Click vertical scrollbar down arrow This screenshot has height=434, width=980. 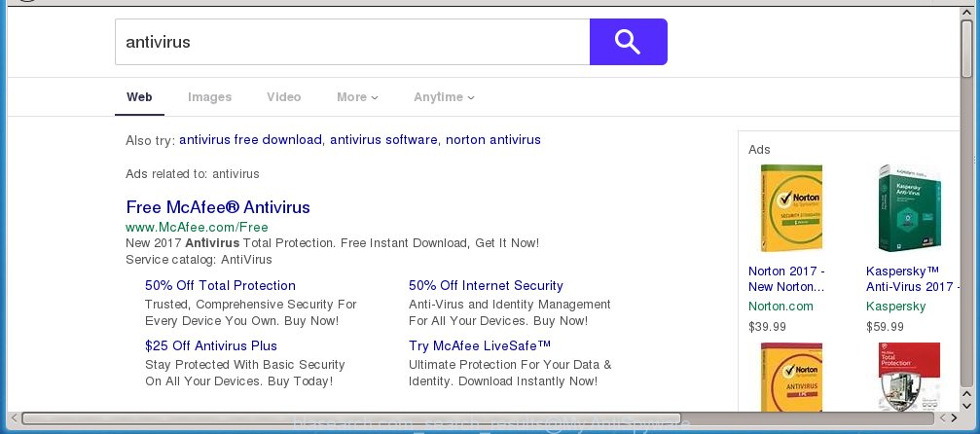(967, 405)
